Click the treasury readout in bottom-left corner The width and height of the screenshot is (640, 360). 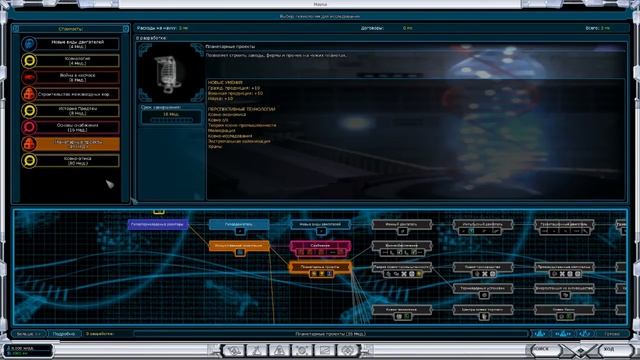tap(28, 351)
